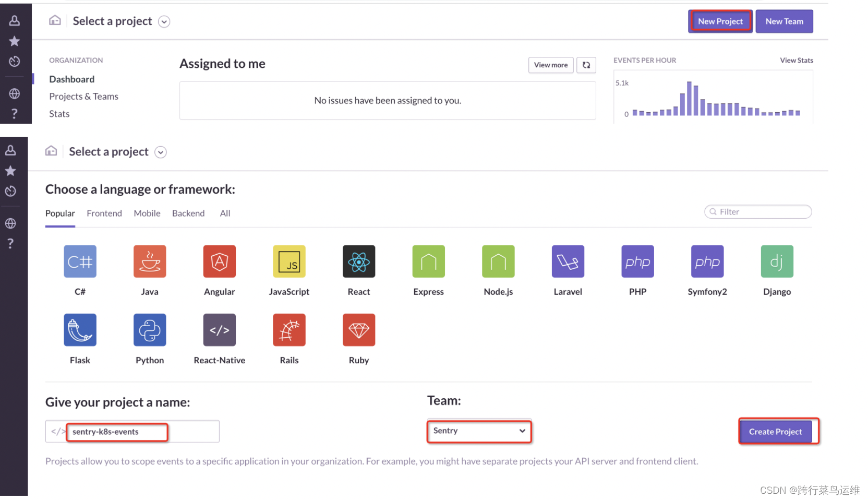The height and width of the screenshot is (500, 868).
Task: Open the View Stats link
Action: pos(797,61)
